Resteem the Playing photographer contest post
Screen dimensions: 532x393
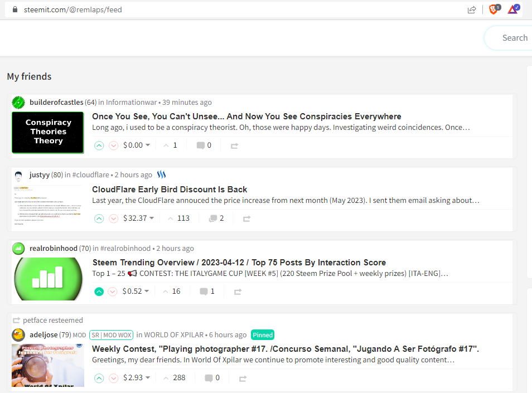click(243, 379)
